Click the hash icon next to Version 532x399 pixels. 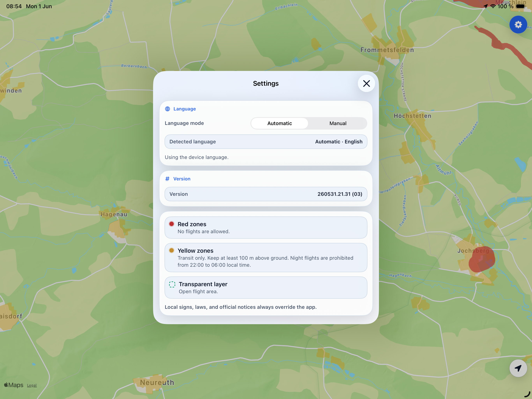point(167,179)
